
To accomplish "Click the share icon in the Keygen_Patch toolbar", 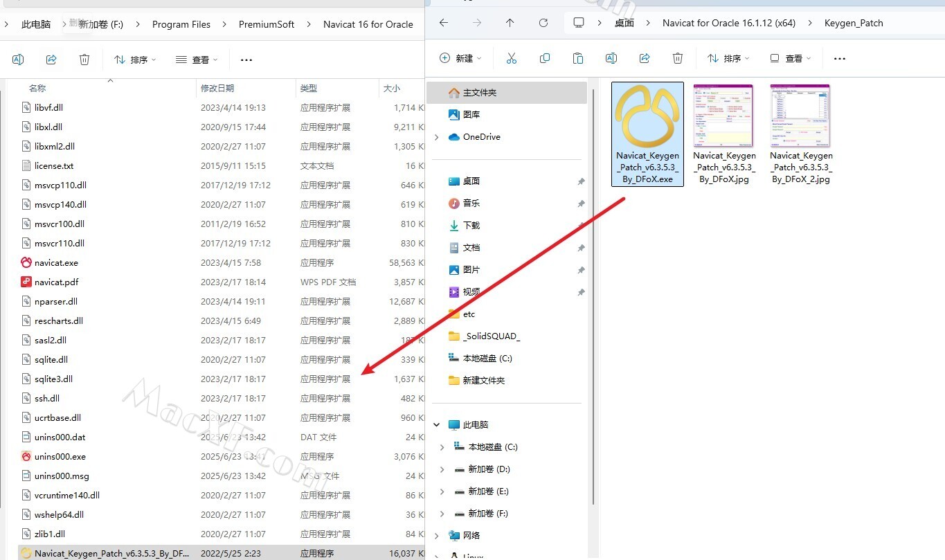I will coord(645,58).
